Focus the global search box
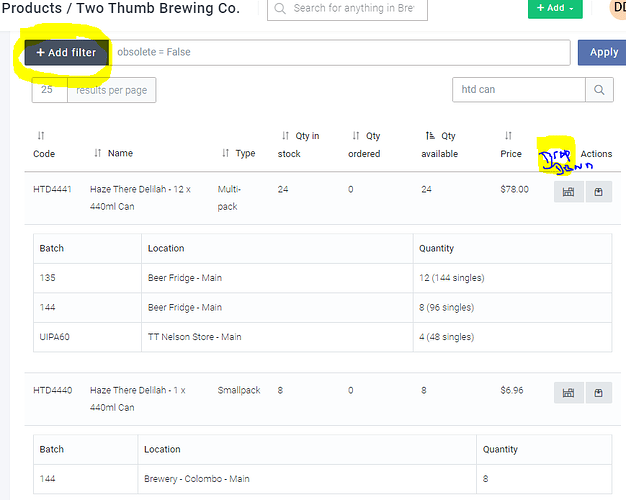This screenshot has height=500, width=626. (x=347, y=8)
